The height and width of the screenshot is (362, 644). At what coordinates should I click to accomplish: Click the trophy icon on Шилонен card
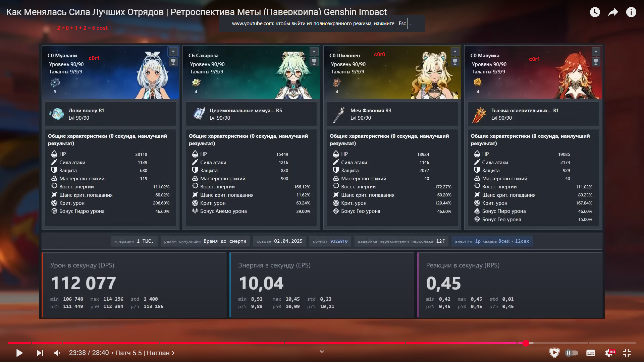click(455, 62)
